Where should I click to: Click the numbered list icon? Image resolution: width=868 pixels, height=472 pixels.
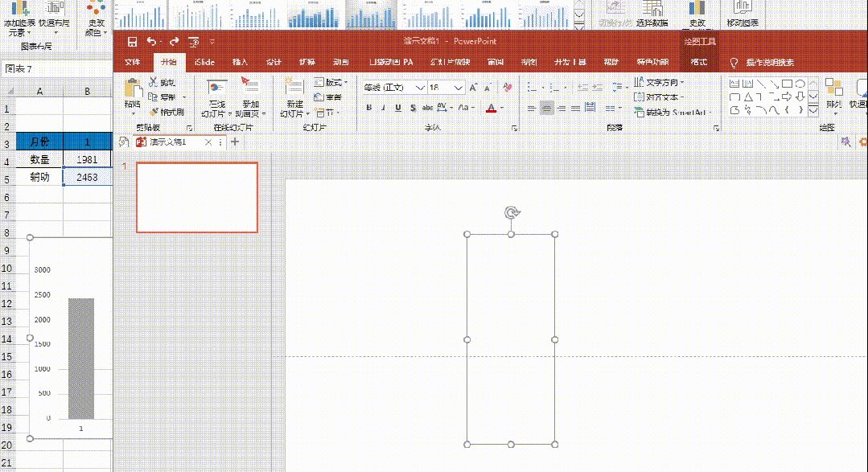tap(554, 88)
